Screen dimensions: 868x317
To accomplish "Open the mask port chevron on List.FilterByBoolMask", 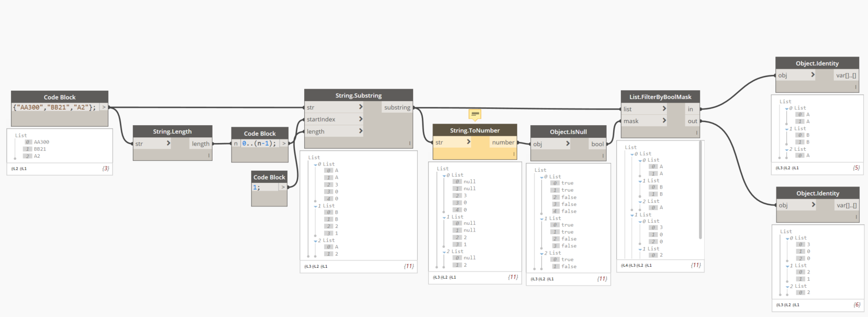I will (664, 121).
